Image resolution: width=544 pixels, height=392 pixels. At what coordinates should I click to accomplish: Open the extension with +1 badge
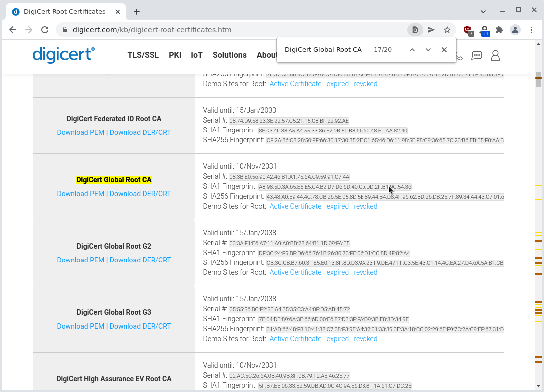tap(484, 30)
